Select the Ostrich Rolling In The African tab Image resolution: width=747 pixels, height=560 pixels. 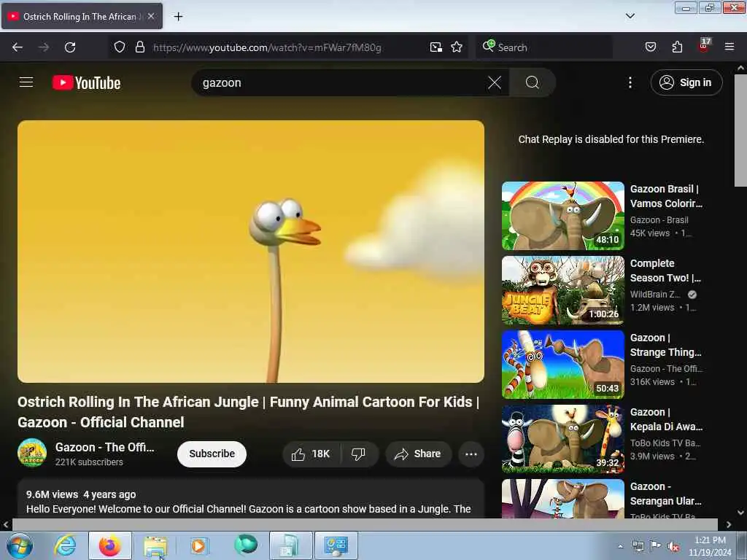tap(82, 16)
